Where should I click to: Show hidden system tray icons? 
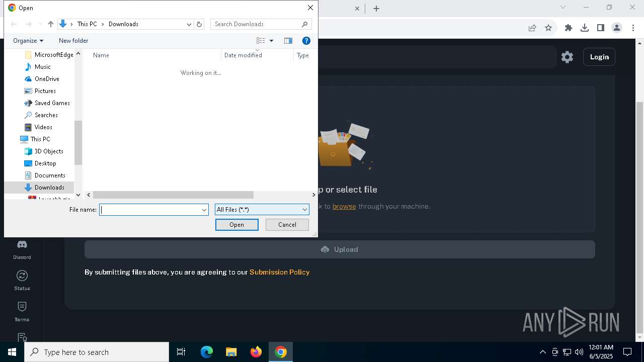(x=542, y=352)
